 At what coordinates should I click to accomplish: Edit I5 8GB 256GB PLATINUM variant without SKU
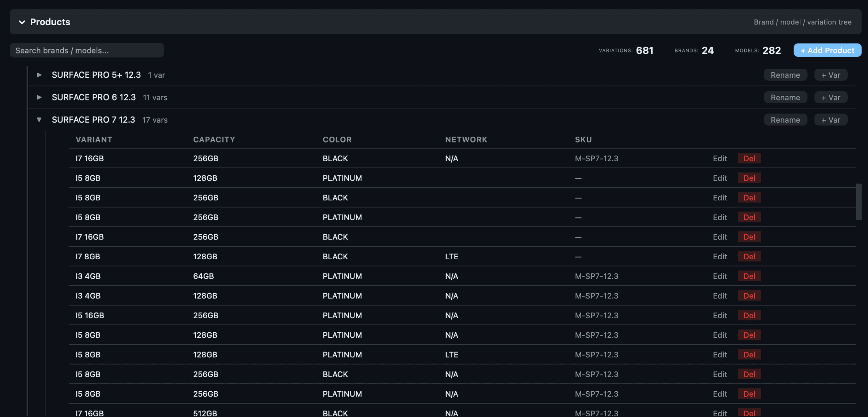(720, 217)
